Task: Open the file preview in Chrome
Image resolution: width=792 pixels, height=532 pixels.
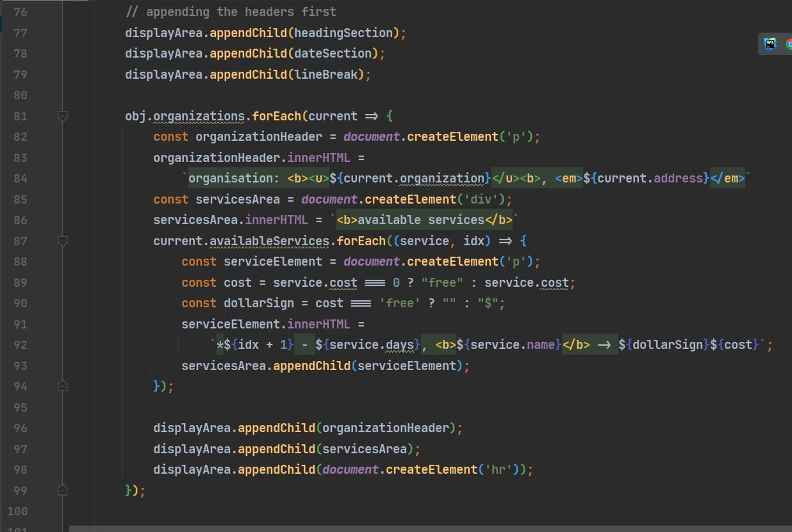Action: (x=789, y=44)
